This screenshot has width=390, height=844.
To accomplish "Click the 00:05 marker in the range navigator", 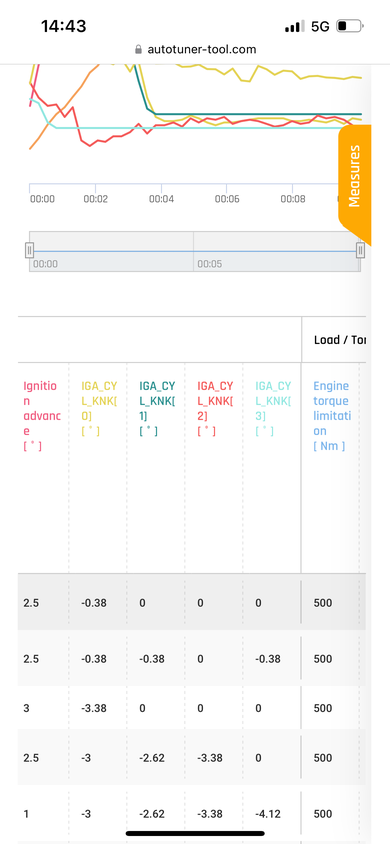I will coord(208,264).
